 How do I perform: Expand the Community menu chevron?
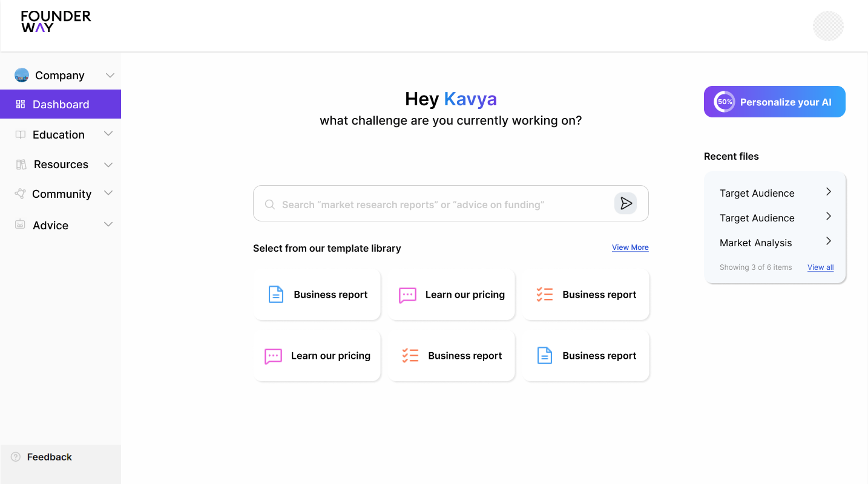(108, 193)
